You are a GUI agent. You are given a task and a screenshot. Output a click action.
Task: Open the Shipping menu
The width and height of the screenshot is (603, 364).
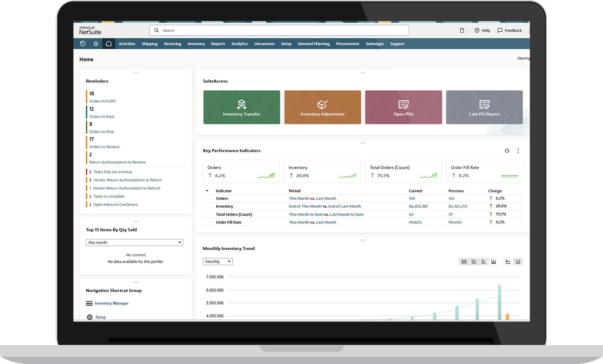click(150, 44)
